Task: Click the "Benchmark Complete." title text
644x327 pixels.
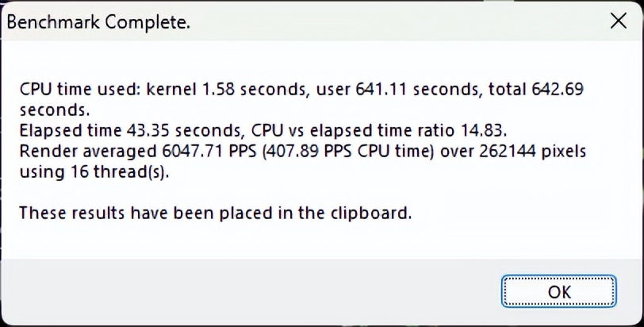Action: 98,22
